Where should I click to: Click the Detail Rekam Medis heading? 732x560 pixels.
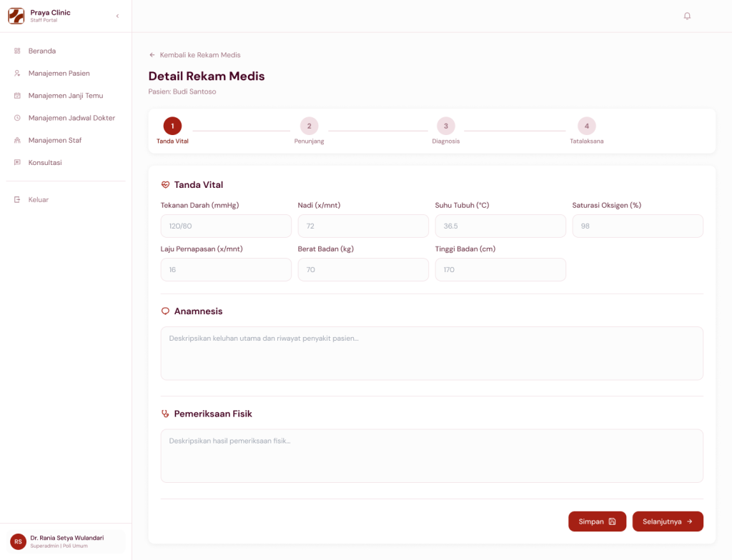click(207, 76)
